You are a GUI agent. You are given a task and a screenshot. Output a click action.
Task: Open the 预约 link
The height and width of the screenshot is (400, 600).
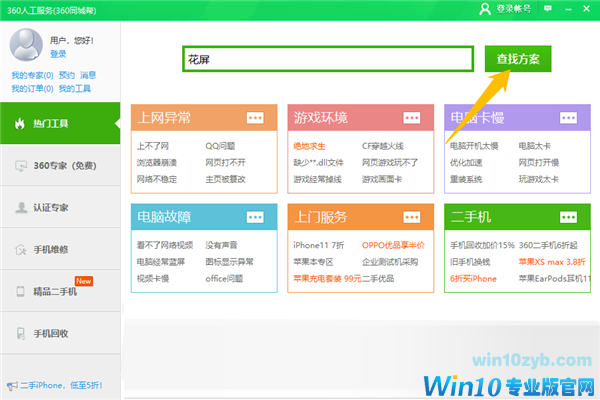(67, 75)
